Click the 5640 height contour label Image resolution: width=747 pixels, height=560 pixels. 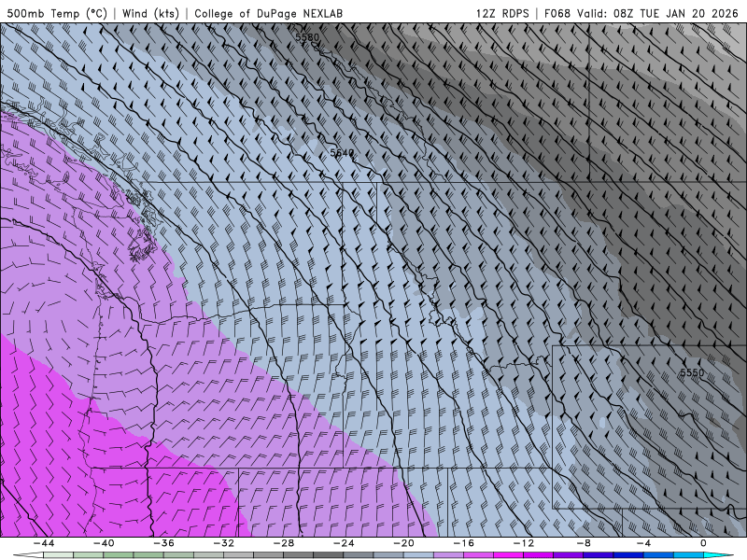pyautogui.click(x=342, y=153)
